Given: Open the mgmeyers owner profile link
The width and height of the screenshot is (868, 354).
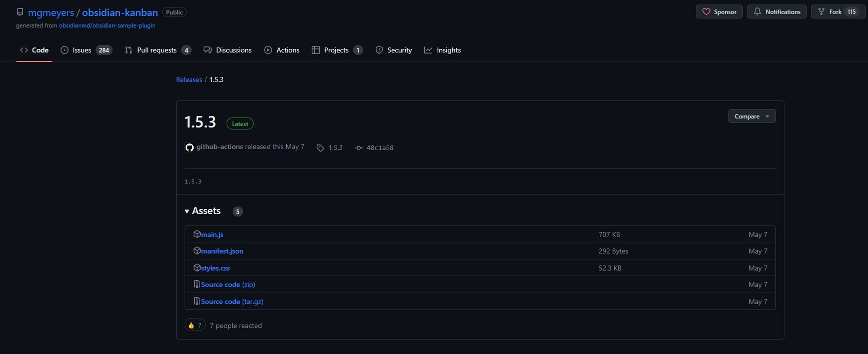Looking at the screenshot, I should tap(51, 12).
